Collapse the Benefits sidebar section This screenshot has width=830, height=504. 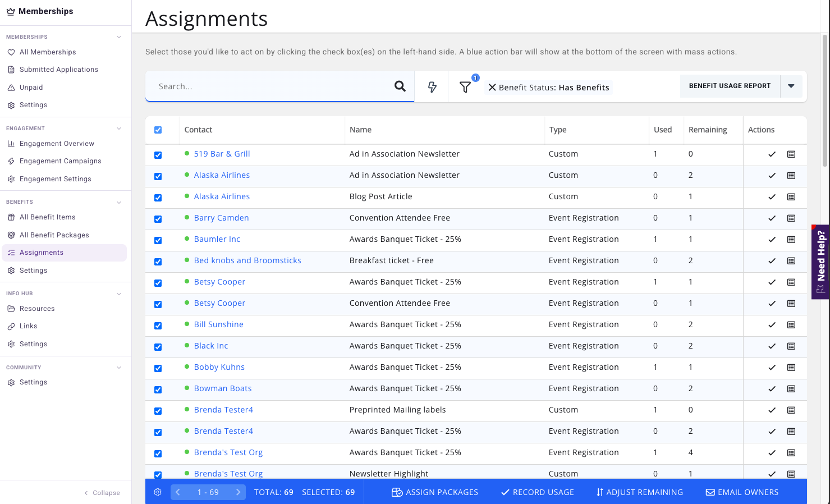[x=119, y=202]
